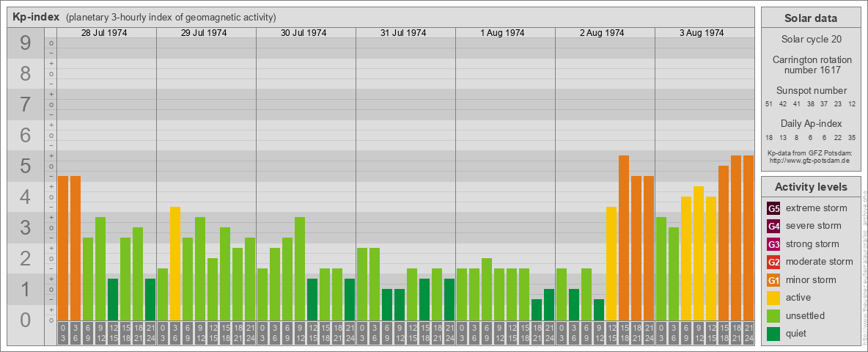Click the dark green 18-21h bar on 1 Aug

[x=537, y=310]
